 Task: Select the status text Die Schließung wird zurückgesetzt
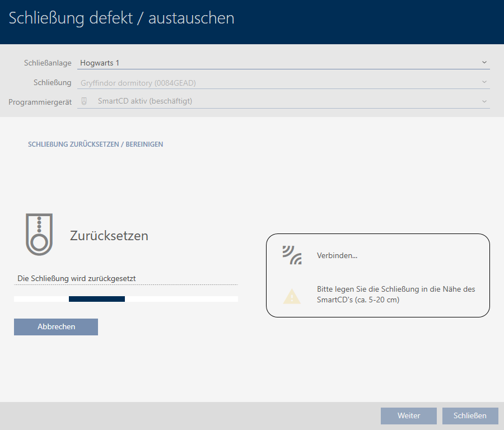point(77,278)
